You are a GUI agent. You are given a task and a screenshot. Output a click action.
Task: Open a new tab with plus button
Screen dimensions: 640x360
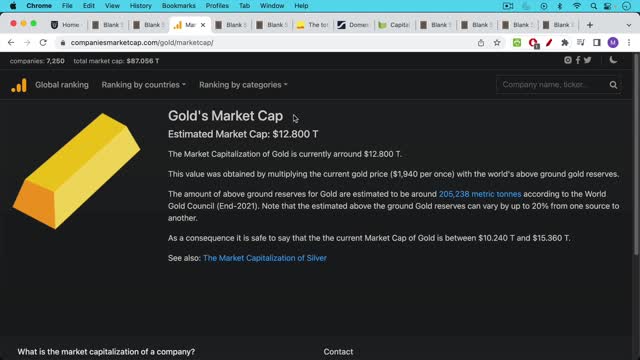(589, 25)
